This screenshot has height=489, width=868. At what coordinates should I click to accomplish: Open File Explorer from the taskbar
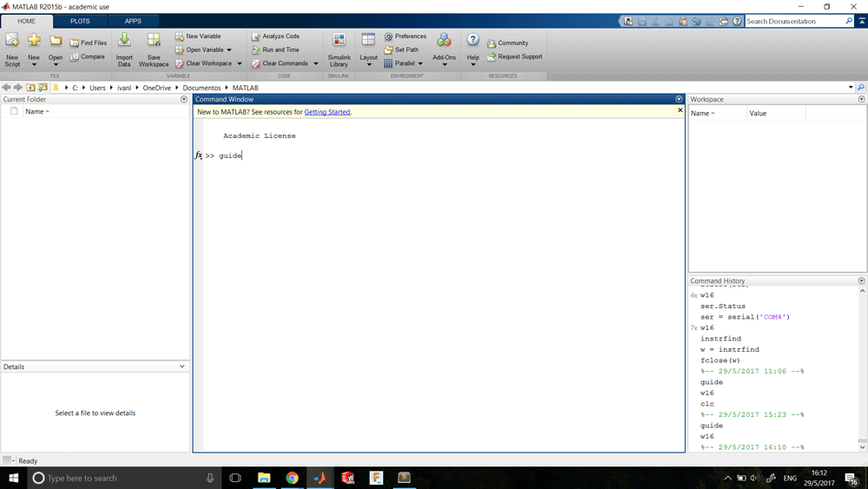(x=264, y=478)
